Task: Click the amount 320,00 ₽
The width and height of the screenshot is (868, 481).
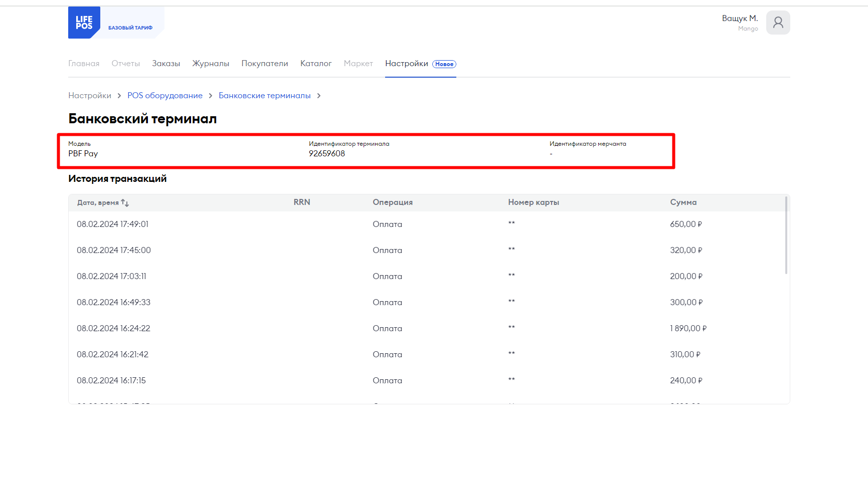Action: [x=686, y=251]
